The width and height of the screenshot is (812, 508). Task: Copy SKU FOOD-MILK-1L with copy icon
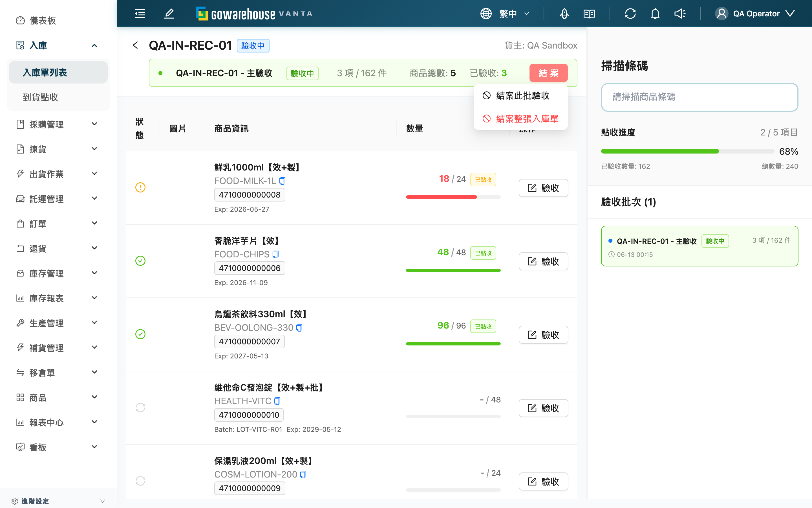pos(283,181)
